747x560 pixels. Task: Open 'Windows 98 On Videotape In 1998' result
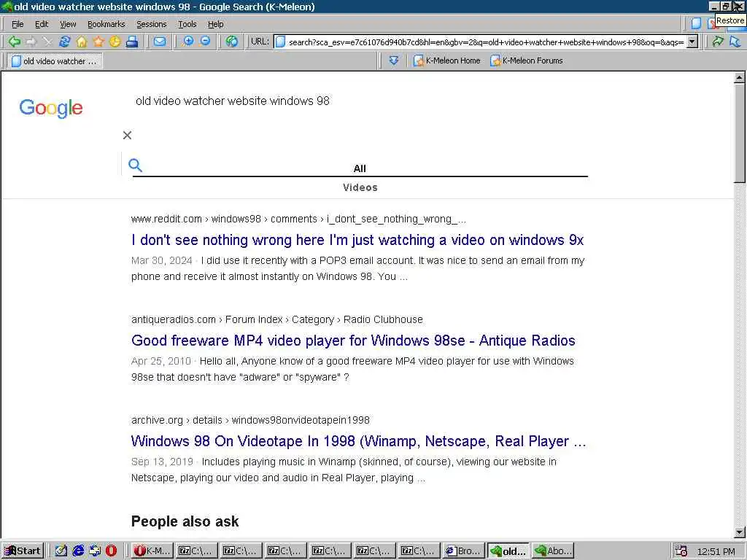(x=358, y=441)
